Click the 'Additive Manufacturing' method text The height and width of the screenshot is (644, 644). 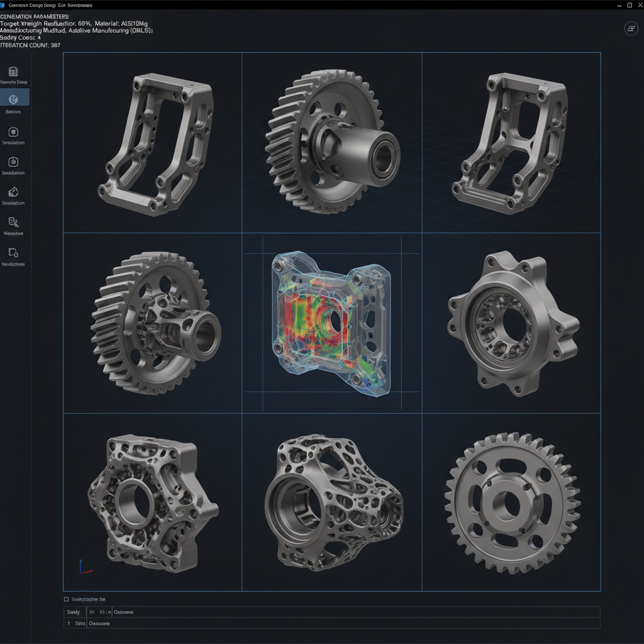tap(110, 30)
